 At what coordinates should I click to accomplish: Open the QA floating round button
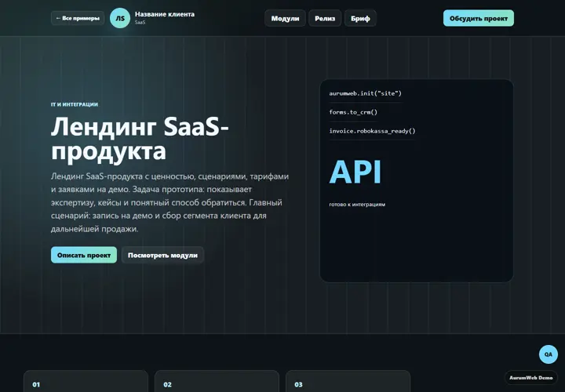pos(548,354)
